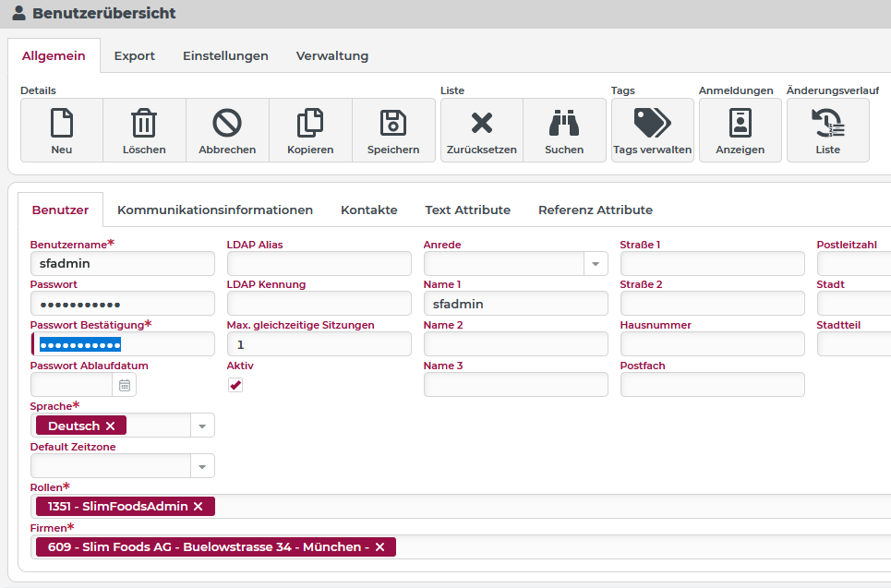Click the Straße 1 input field

pos(713,264)
